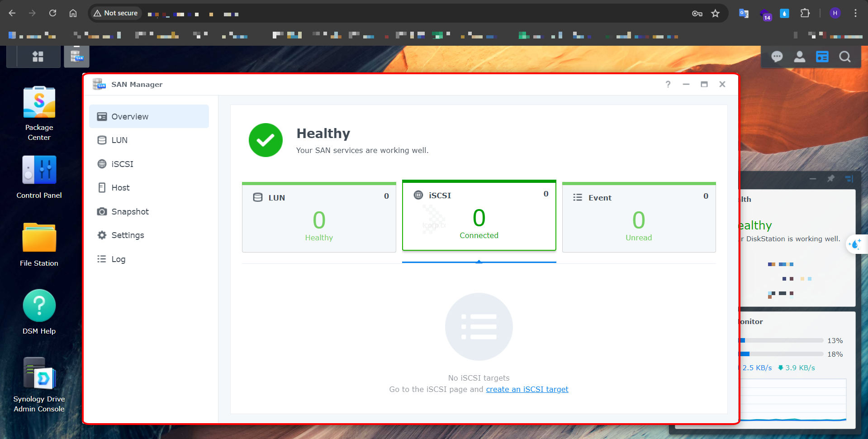Image resolution: width=868 pixels, height=439 pixels.
Task: Pin the widget panel with pin icon
Action: [x=830, y=179]
